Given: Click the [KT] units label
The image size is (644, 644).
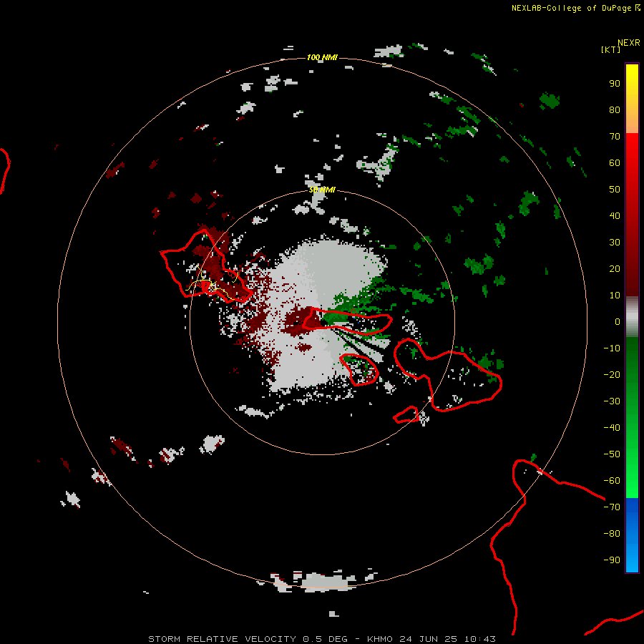Looking at the screenshot, I should pyautogui.click(x=610, y=49).
